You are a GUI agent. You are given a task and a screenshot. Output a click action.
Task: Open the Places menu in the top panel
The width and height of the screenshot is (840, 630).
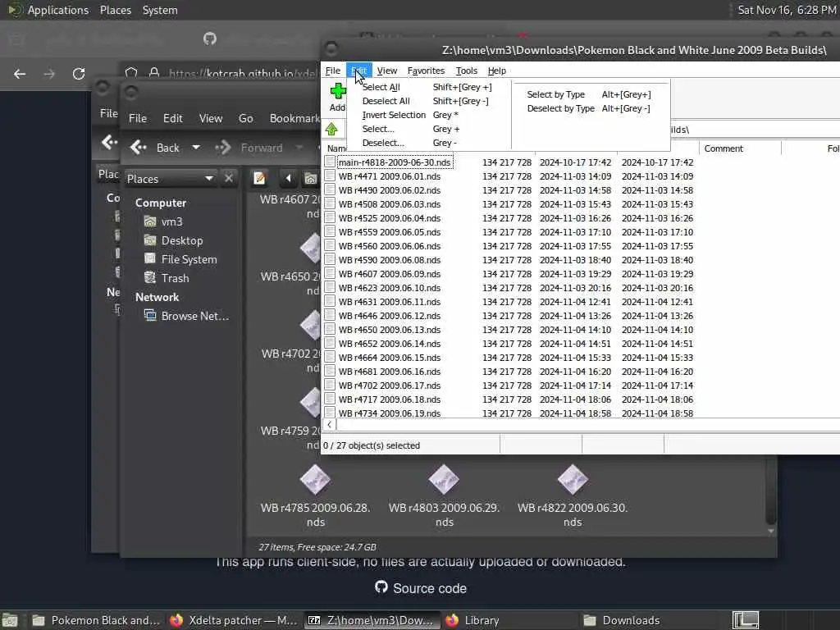[115, 10]
